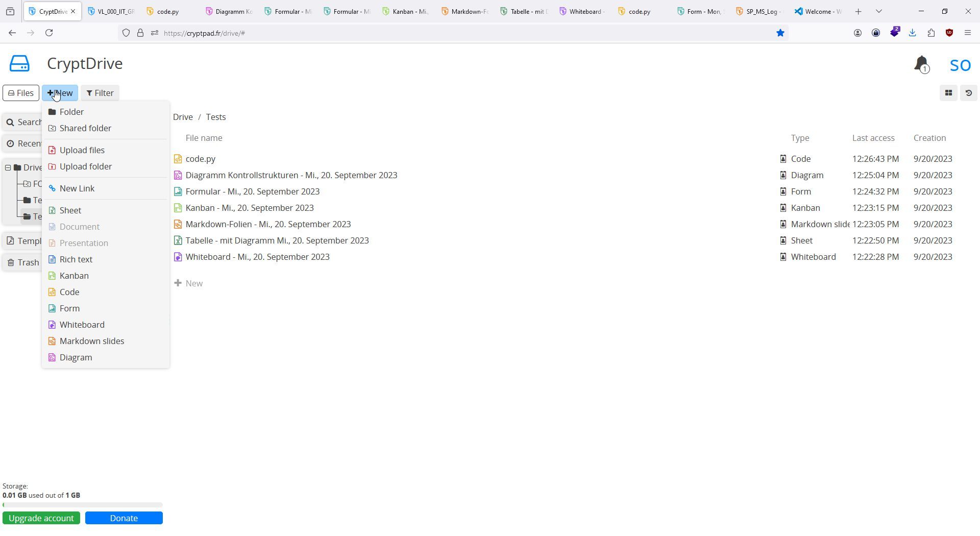The image size is (980, 536).
Task: Open the SO user account menu
Action: pos(960,65)
